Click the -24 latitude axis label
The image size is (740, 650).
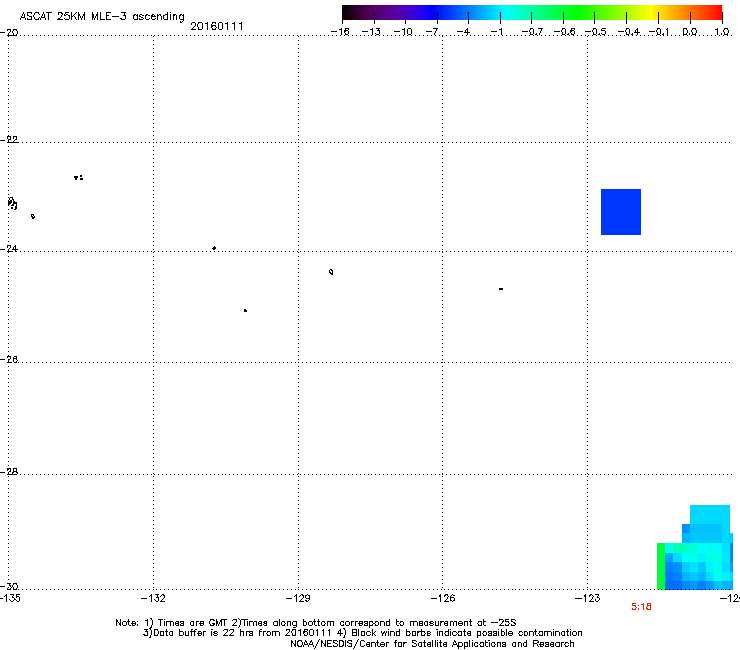(x=9, y=249)
